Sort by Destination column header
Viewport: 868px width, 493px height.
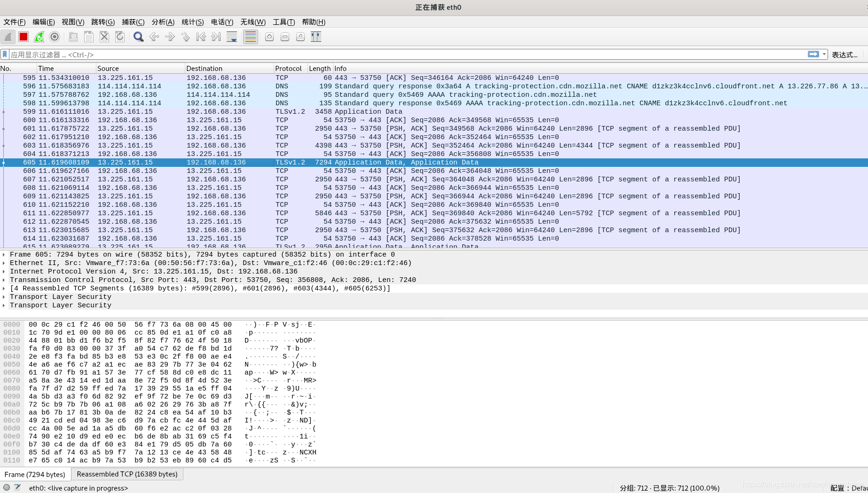coord(229,69)
